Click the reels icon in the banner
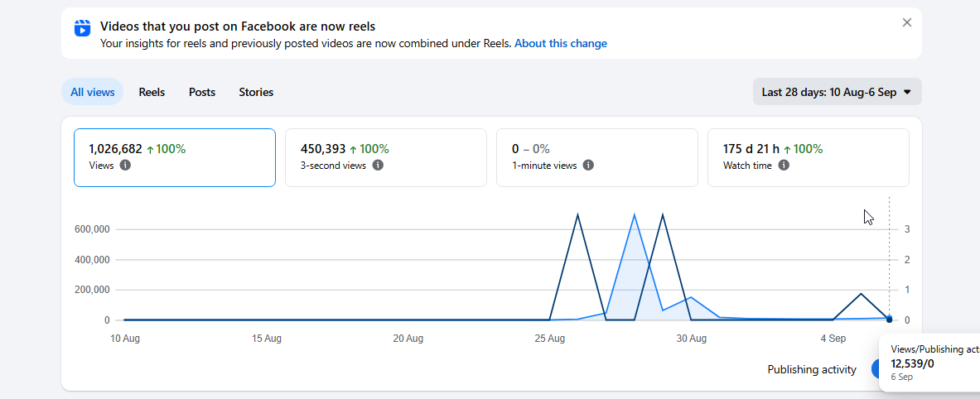The image size is (980, 399). (x=83, y=28)
